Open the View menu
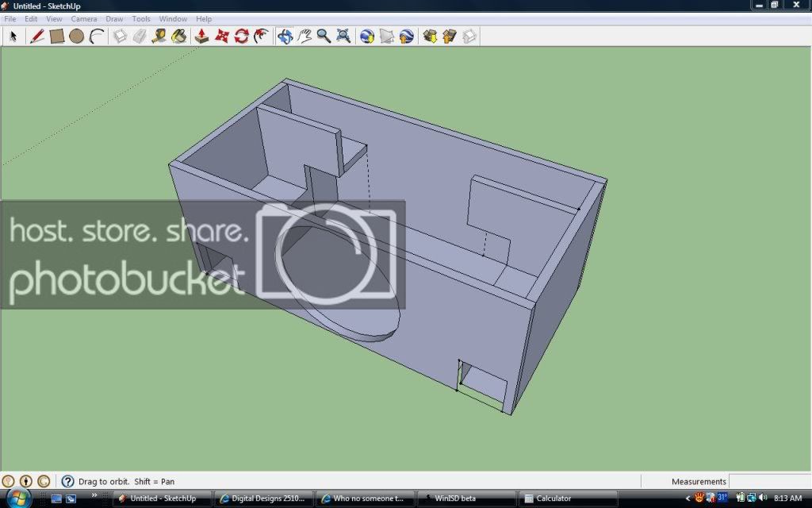 pyautogui.click(x=54, y=19)
